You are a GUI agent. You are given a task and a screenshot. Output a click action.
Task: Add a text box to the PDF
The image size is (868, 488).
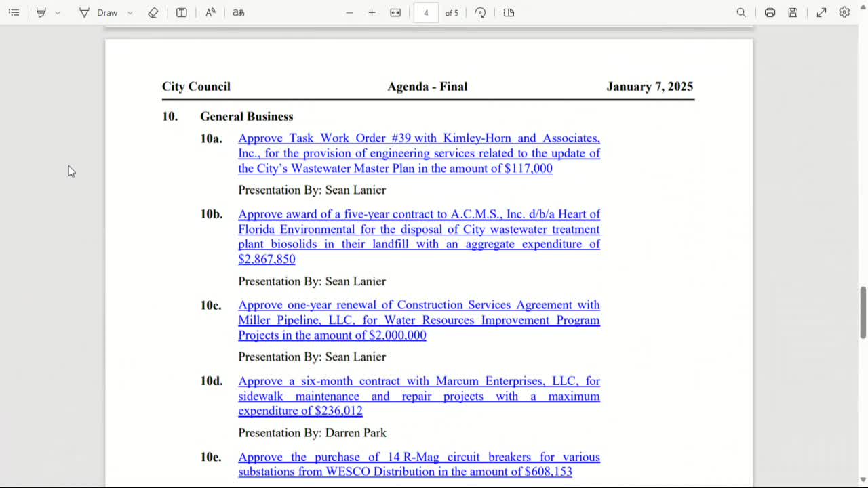point(181,12)
